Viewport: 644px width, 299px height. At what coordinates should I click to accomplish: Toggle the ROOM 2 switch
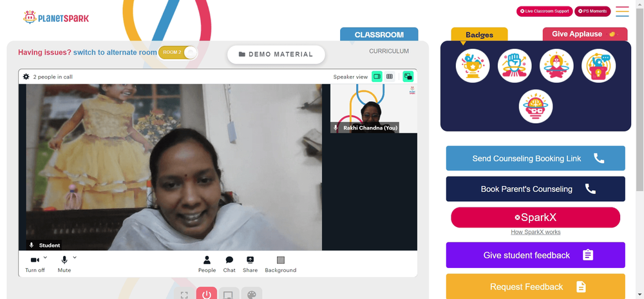pyautogui.click(x=178, y=53)
